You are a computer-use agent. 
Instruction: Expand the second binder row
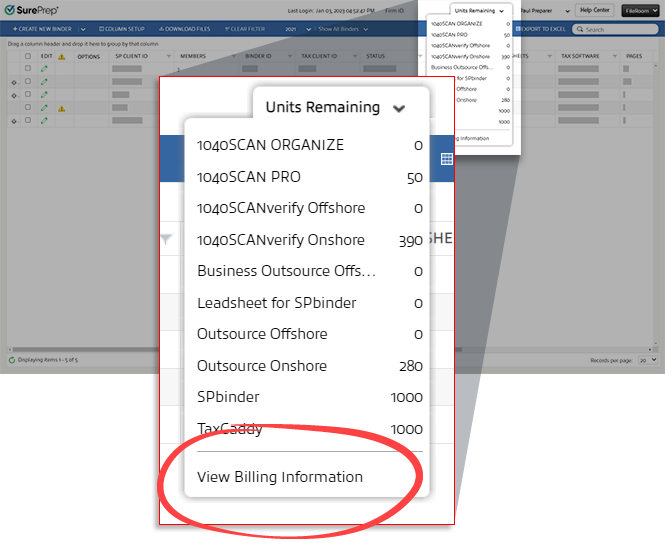tap(14, 83)
